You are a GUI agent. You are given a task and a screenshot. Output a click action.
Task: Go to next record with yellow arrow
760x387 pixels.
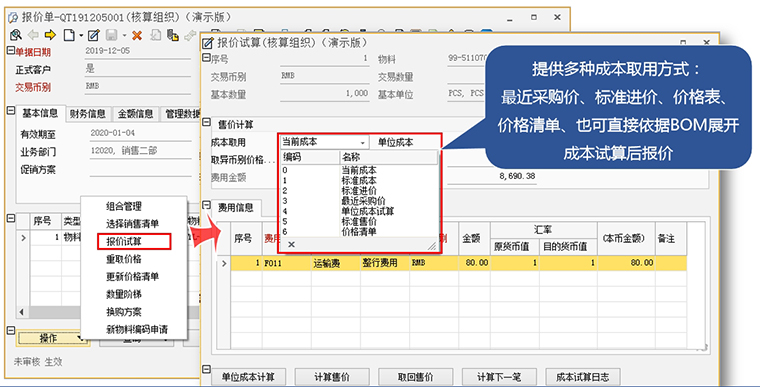coord(50,35)
